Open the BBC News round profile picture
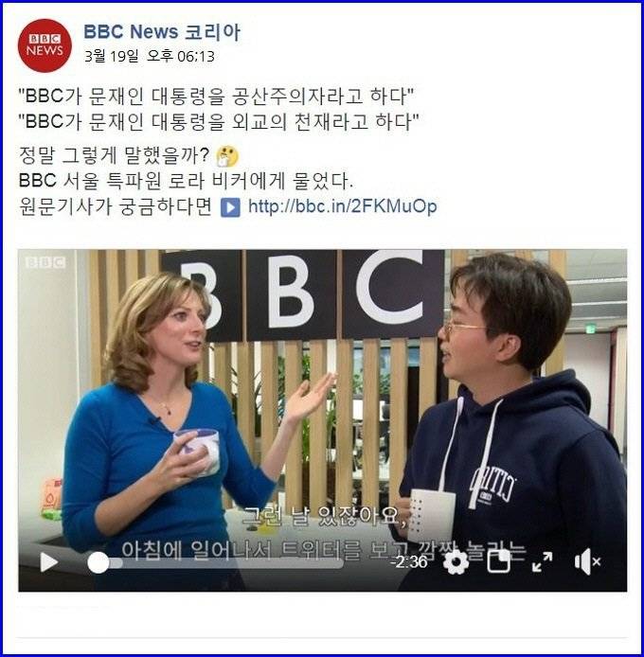 tap(45, 45)
